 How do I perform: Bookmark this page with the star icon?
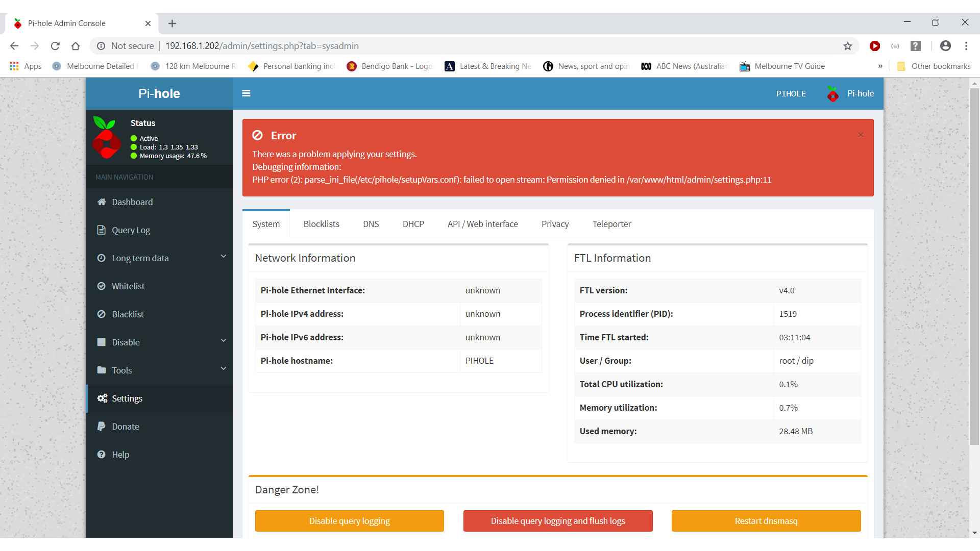point(848,46)
